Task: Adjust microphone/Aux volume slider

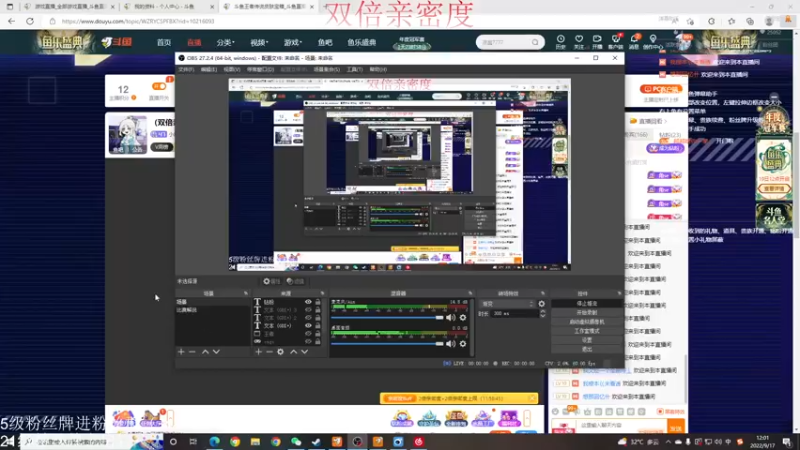Action: 387,317
